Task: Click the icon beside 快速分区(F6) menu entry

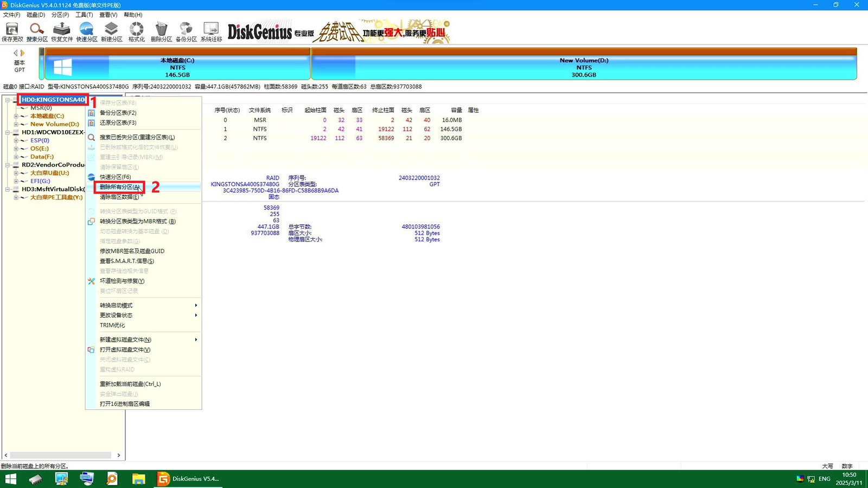Action: click(91, 177)
